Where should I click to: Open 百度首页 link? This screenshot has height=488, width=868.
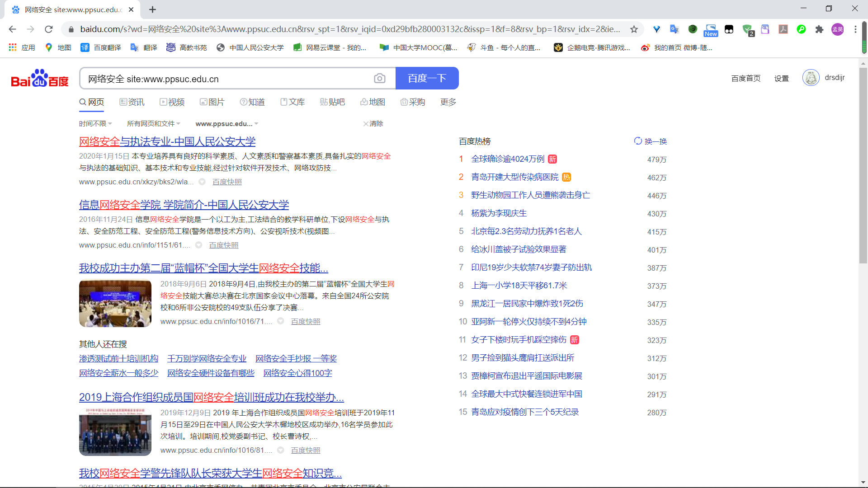tap(746, 79)
